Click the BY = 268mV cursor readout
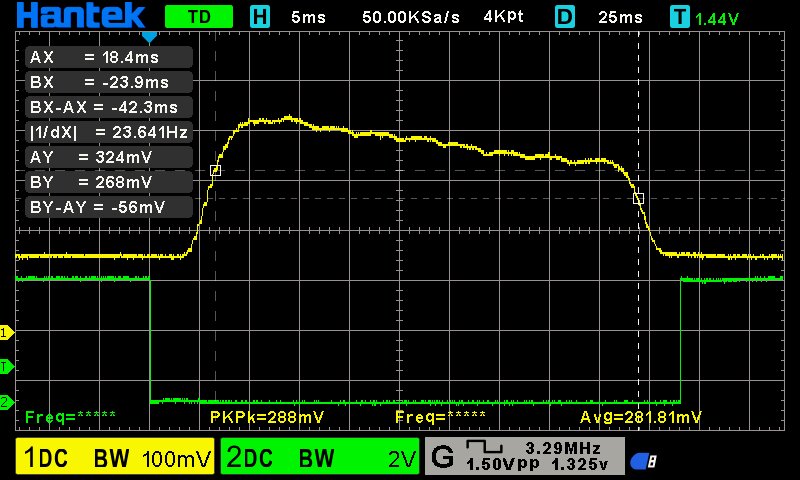 (x=109, y=182)
